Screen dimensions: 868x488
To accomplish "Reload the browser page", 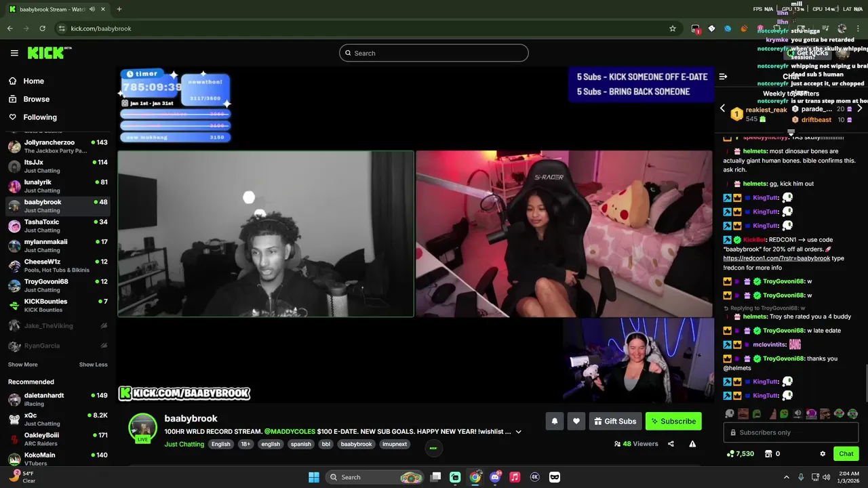I will coord(42,28).
